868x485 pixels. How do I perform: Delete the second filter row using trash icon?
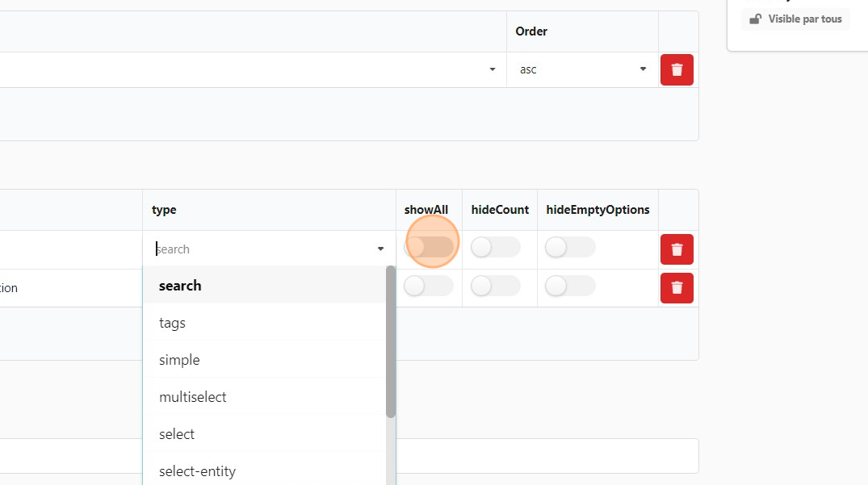[x=677, y=287]
